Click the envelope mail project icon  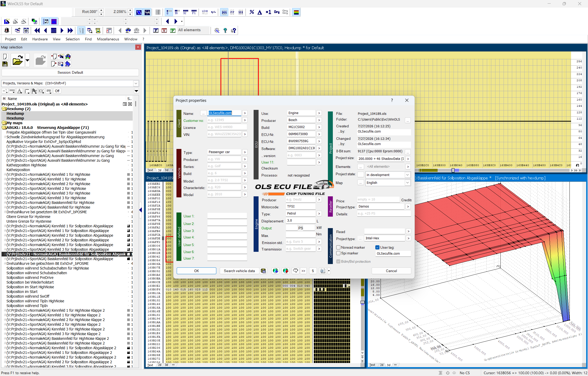[x=61, y=64]
